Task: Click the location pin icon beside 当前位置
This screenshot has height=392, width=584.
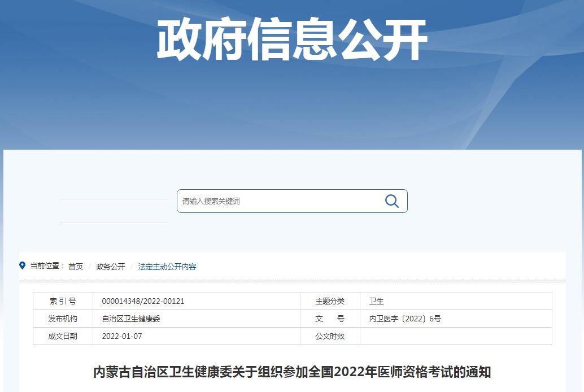Action: point(23,265)
